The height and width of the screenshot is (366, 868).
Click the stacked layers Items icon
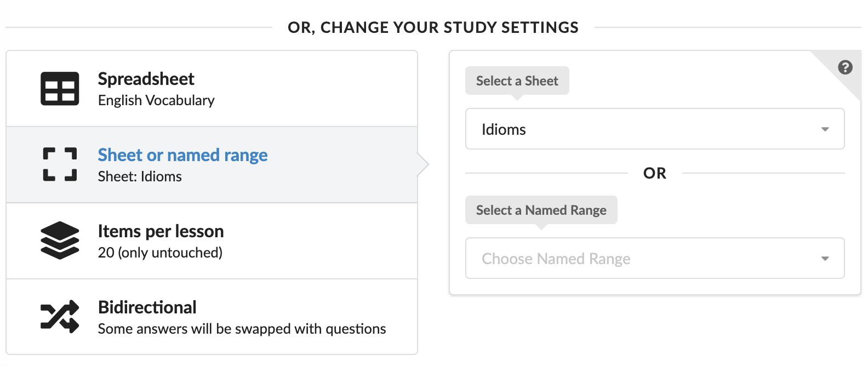tap(60, 241)
